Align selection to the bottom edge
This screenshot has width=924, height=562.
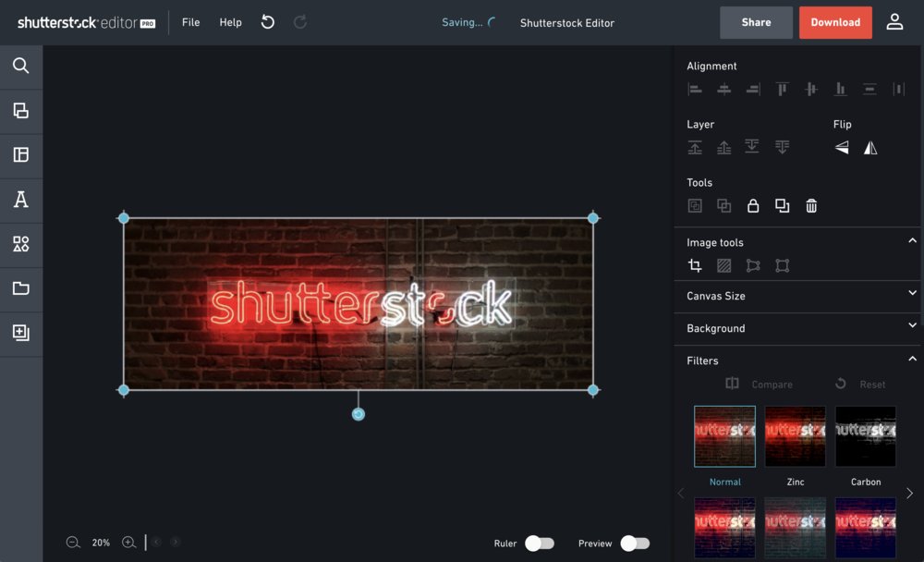tap(840, 89)
